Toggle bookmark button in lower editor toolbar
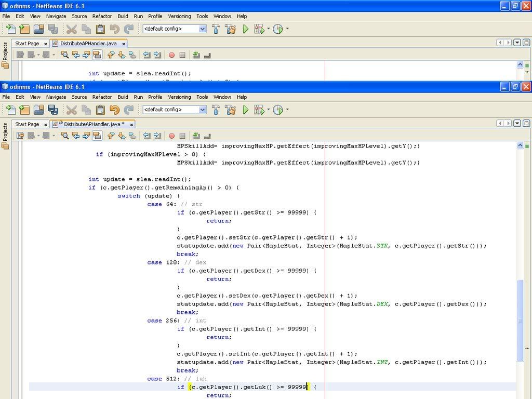532x399 pixels. pos(132,136)
